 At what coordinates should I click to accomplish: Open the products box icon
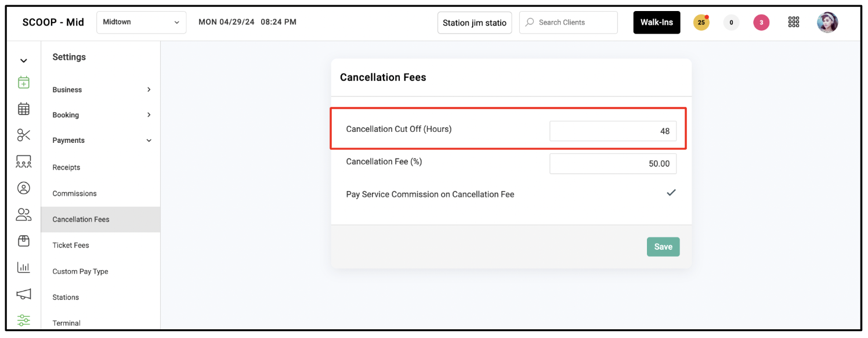click(24, 241)
